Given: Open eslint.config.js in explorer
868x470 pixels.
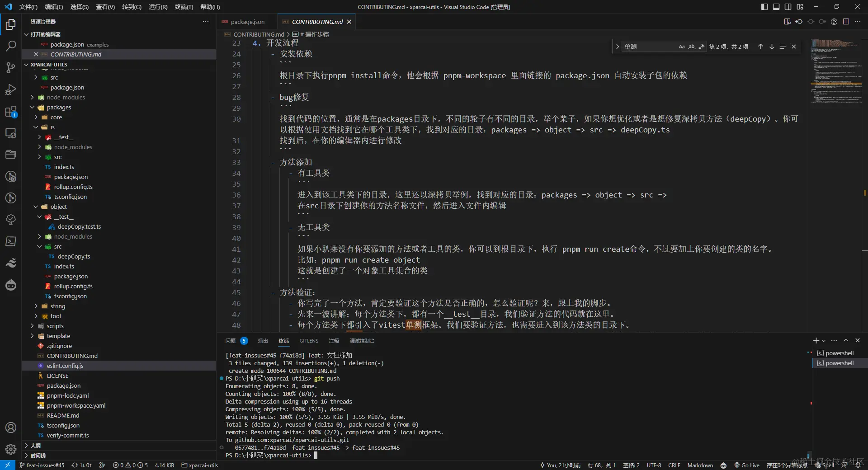Looking at the screenshot, I should tap(65, 366).
